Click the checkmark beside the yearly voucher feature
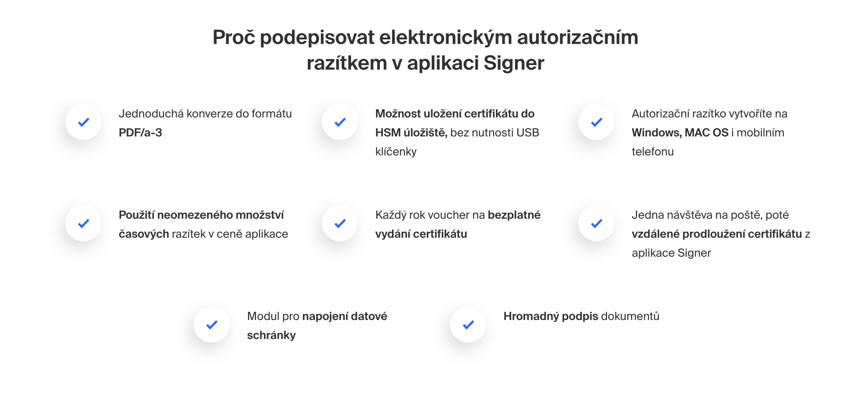 pyautogui.click(x=340, y=223)
